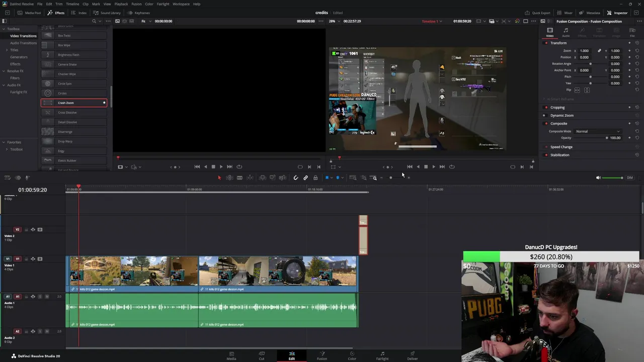Toggle loop playback in timeline viewer
This screenshot has width=644, height=362.
(x=452, y=167)
